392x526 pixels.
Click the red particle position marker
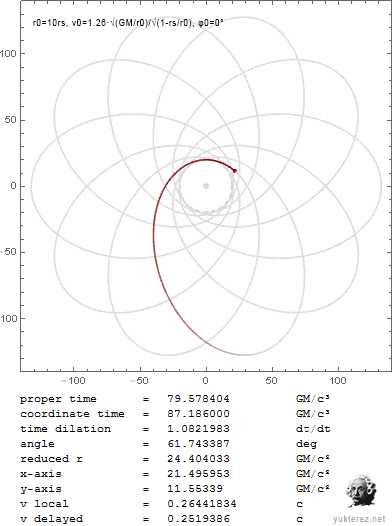235,171
